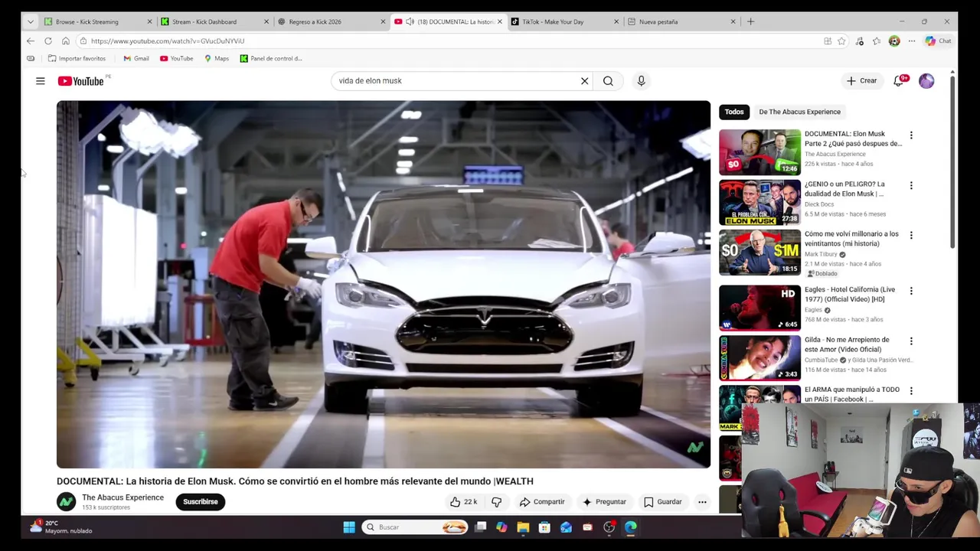Open options for the Eagles Hotel California video

[x=911, y=291]
